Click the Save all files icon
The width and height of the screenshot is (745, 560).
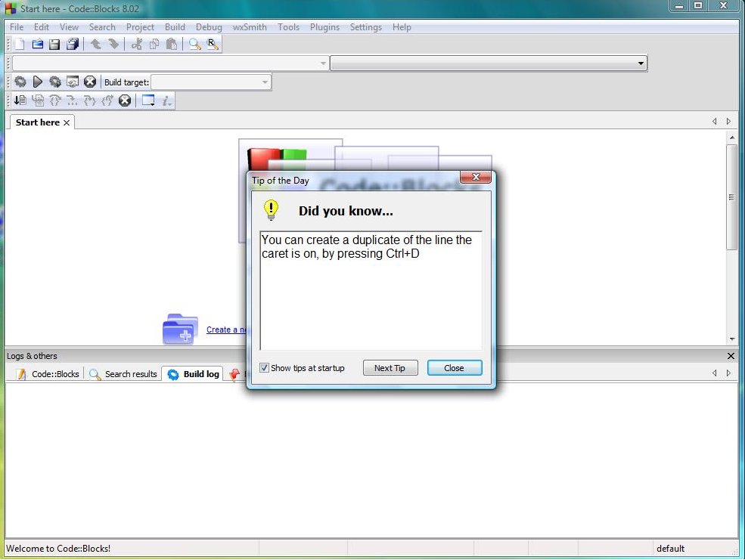[72, 44]
